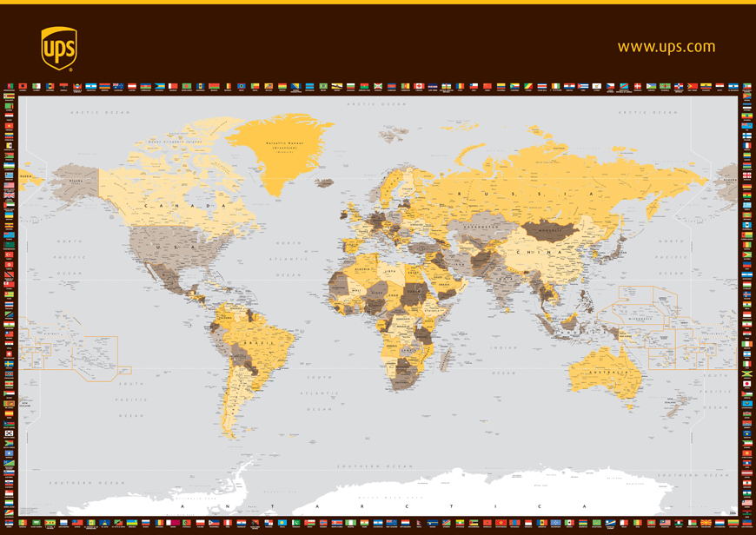Click the Mongolia label on map
This screenshot has height=535, width=756.
(x=551, y=232)
